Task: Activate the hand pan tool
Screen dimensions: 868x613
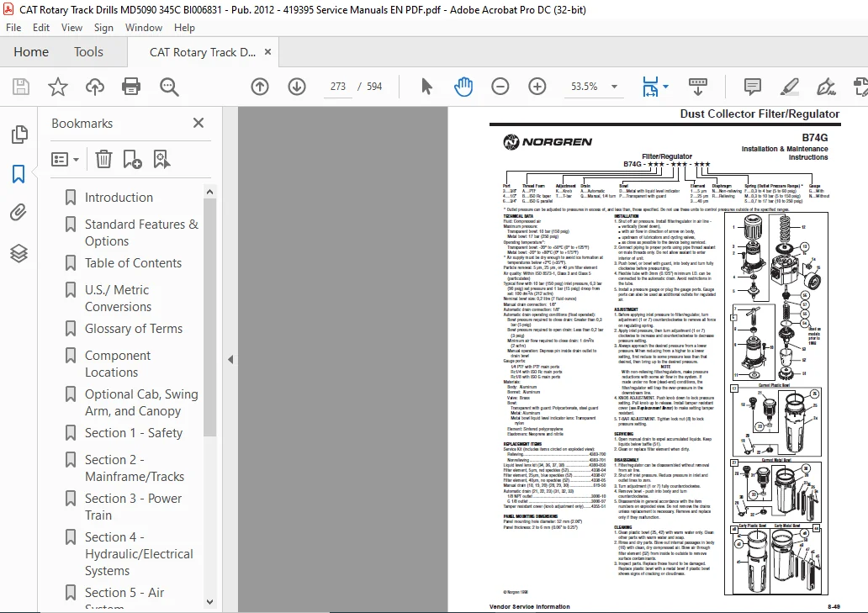Action: 463,87
